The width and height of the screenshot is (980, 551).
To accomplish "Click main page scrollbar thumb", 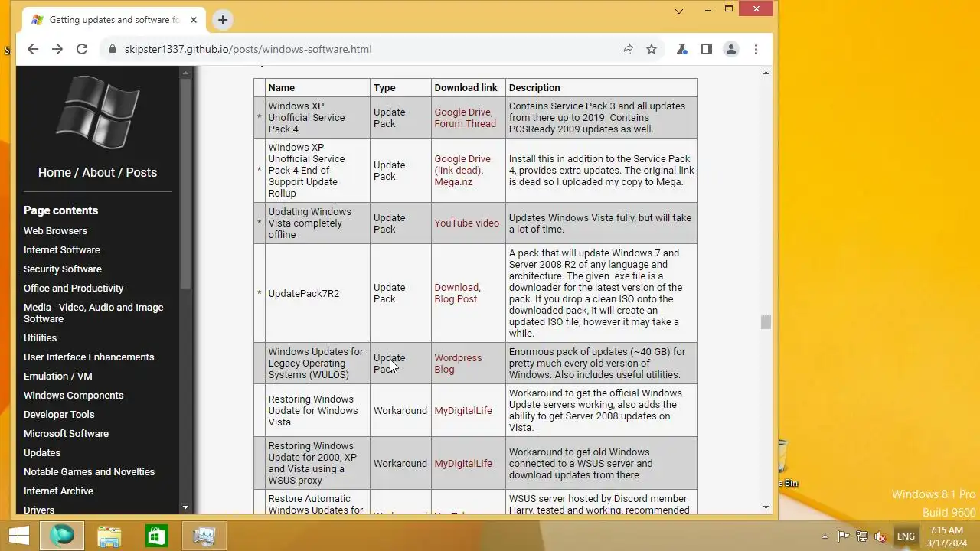I will click(x=766, y=322).
